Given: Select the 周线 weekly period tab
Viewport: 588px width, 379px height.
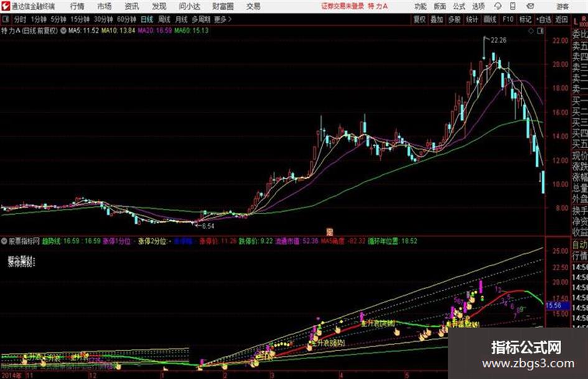Looking at the screenshot, I should tap(164, 19).
